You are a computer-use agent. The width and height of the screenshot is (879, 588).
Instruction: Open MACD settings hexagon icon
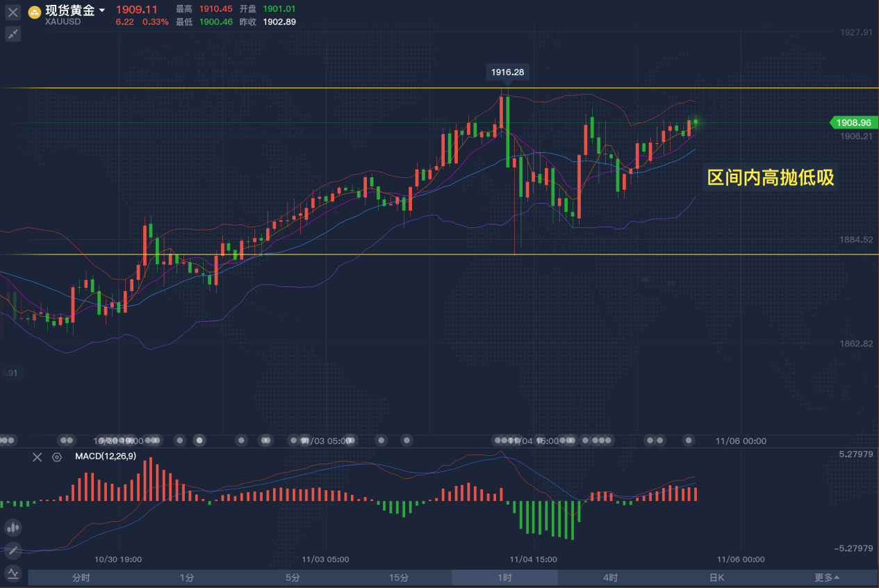(x=57, y=457)
